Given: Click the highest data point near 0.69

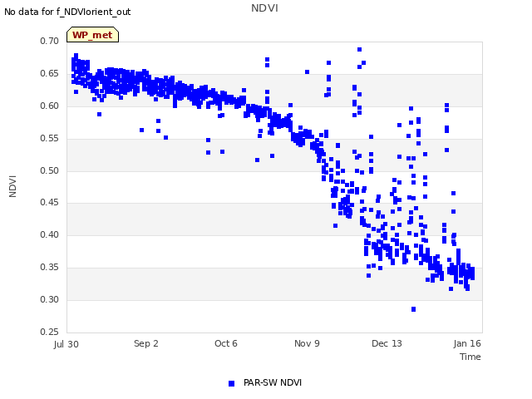Looking at the screenshot, I should pyautogui.click(x=359, y=50).
